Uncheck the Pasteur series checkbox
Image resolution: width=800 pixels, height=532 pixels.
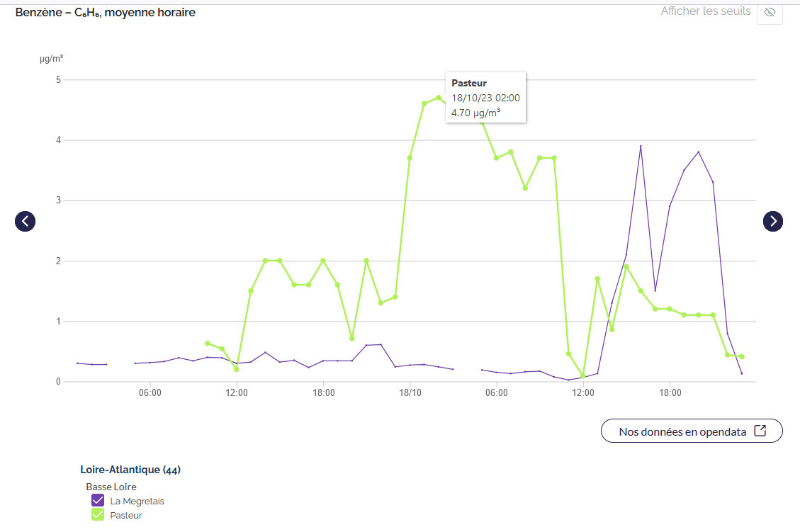coord(98,515)
